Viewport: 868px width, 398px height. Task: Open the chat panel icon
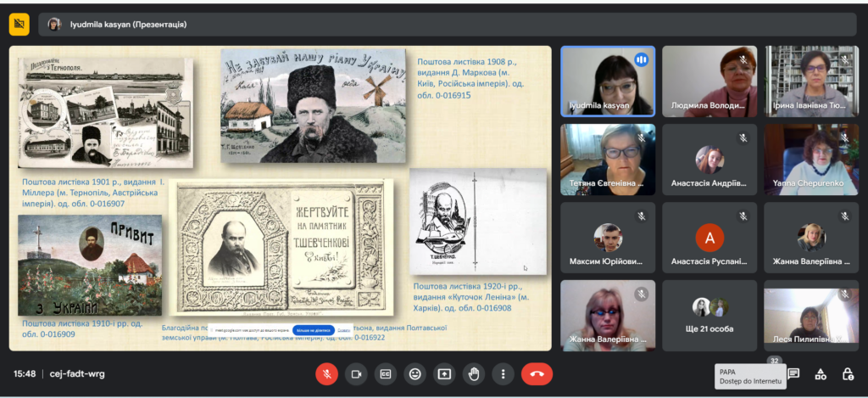(x=793, y=373)
